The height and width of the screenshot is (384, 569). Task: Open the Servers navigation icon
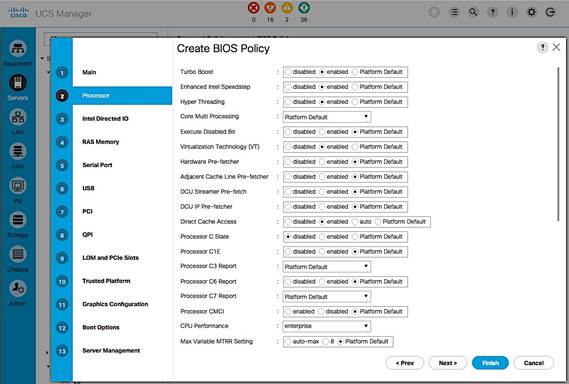pyautogui.click(x=17, y=83)
